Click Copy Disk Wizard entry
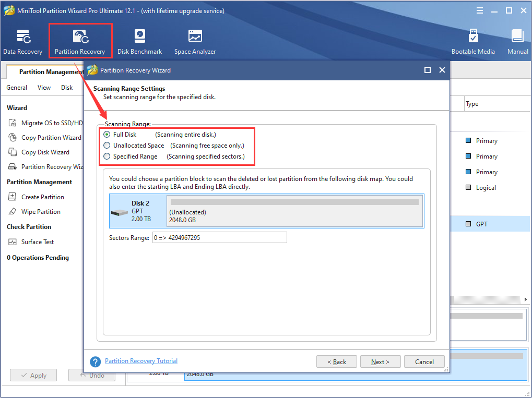The height and width of the screenshot is (398, 532). tap(45, 152)
